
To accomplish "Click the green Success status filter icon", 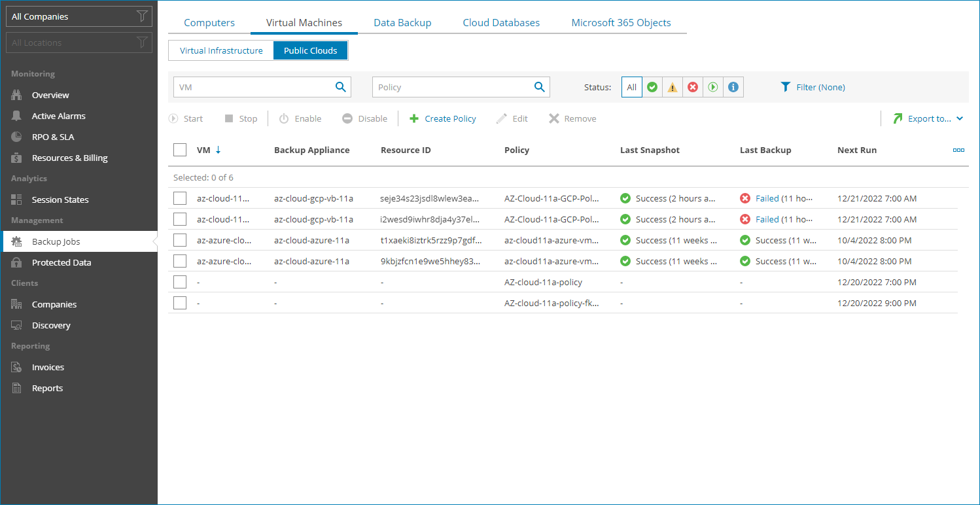I will click(x=652, y=87).
